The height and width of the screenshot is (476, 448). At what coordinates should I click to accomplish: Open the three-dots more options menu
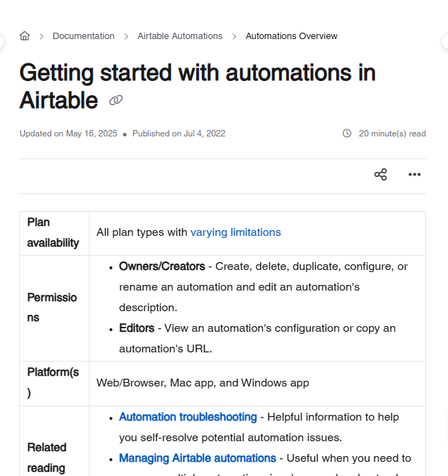[415, 175]
